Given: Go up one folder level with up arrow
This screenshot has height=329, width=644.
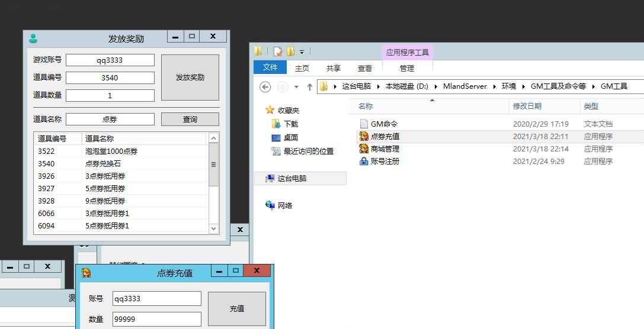Looking at the screenshot, I should pos(309,87).
